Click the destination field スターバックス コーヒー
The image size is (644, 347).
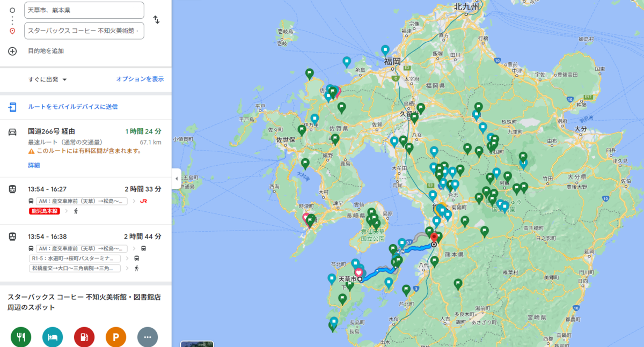pos(84,31)
